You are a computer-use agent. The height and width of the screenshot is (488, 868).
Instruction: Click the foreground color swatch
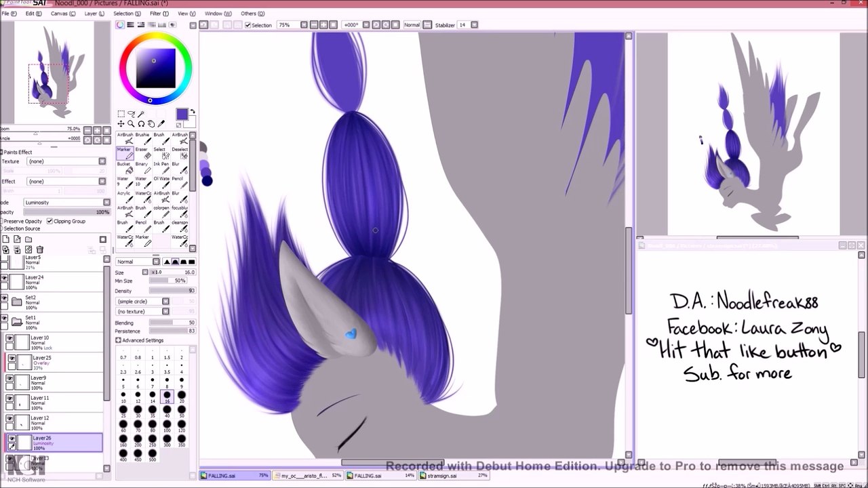click(182, 115)
